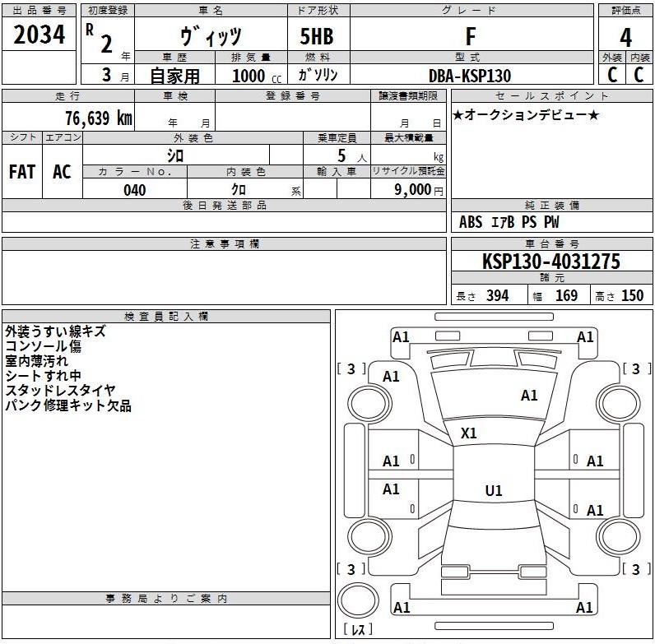Select the [レス] spare tire label
The width and height of the screenshot is (655, 644).
[358, 629]
